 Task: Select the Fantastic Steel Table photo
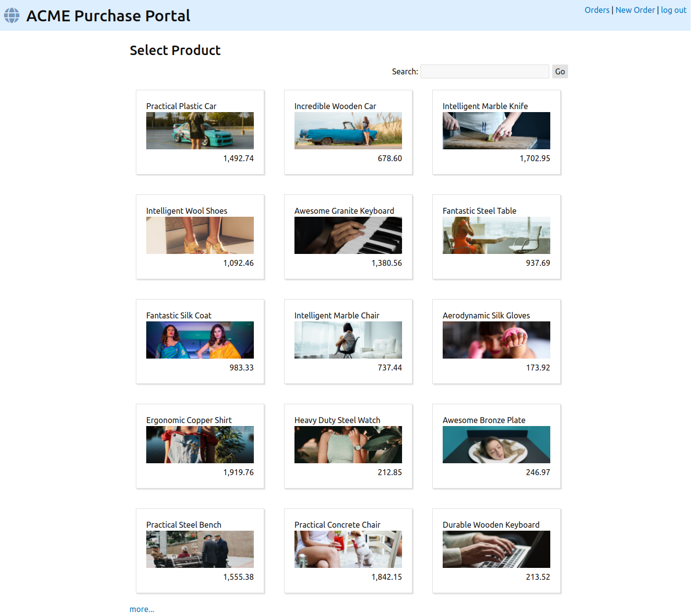click(496, 235)
